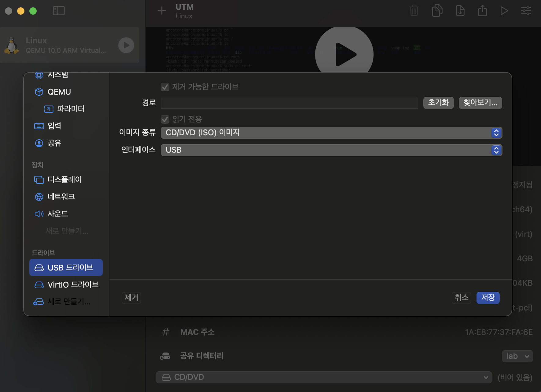The height and width of the screenshot is (392, 541).
Task: Toggle the 읽기 전용 checkbox
Action: click(165, 119)
